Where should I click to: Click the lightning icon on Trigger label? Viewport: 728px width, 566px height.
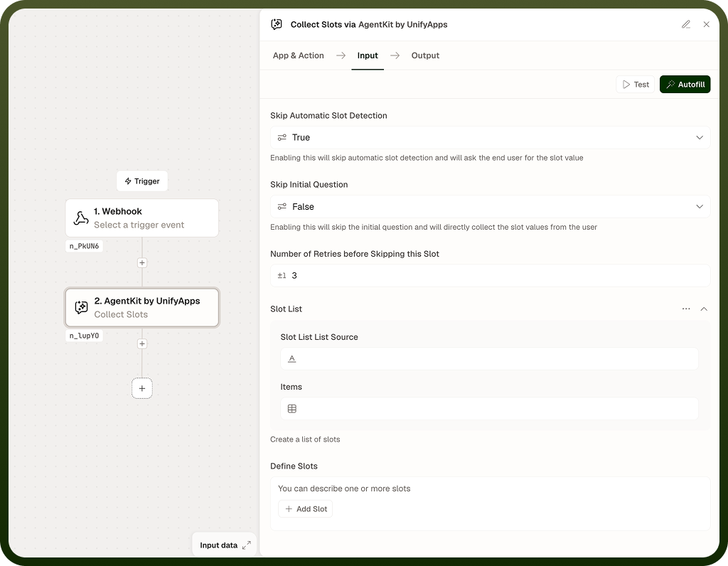tap(128, 181)
